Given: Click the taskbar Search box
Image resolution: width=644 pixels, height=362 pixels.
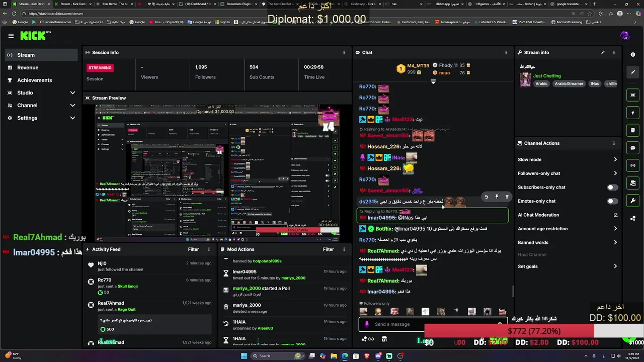Looking at the screenshot, I should [x=279, y=356].
